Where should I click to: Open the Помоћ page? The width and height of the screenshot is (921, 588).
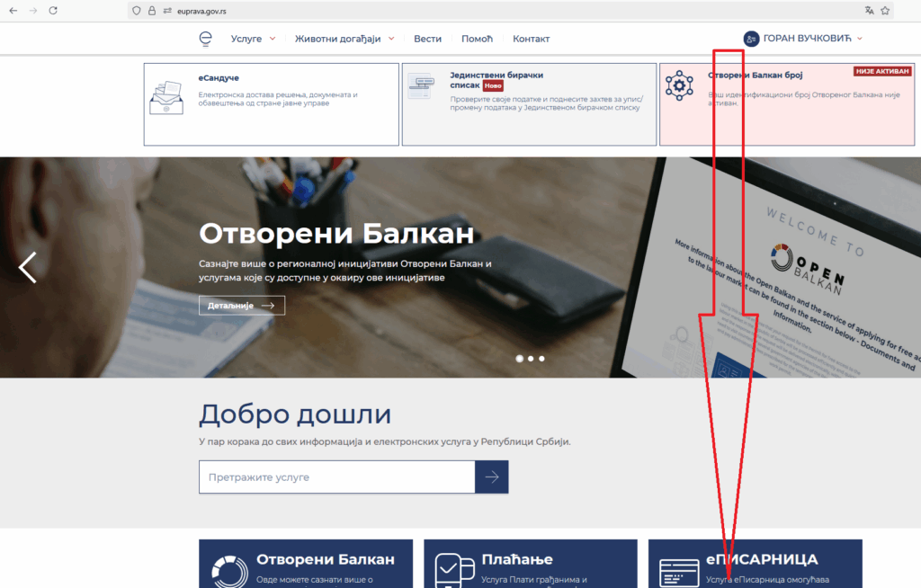pyautogui.click(x=477, y=39)
